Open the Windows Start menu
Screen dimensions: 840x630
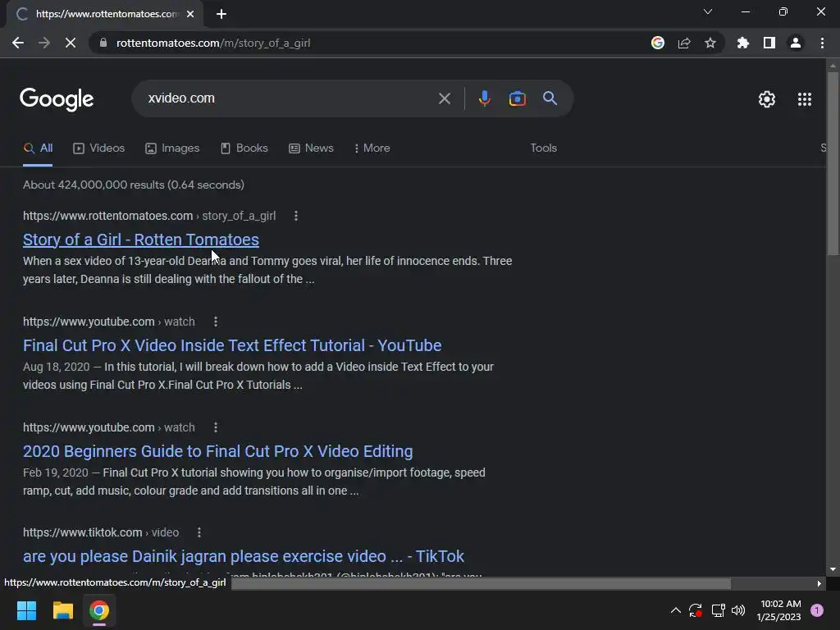tap(26, 610)
